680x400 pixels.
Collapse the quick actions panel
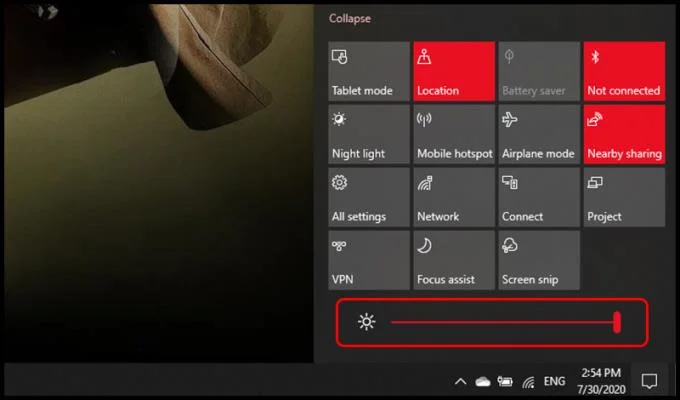pos(350,19)
